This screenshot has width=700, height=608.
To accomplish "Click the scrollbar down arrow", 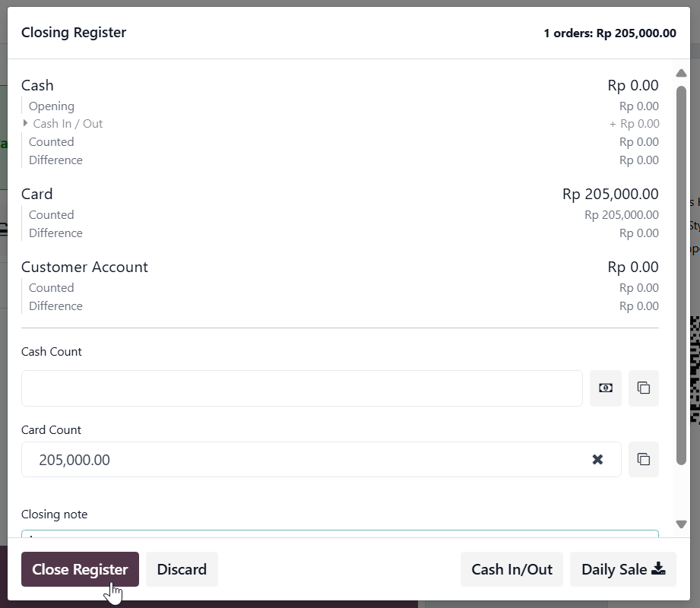I will 681,524.
